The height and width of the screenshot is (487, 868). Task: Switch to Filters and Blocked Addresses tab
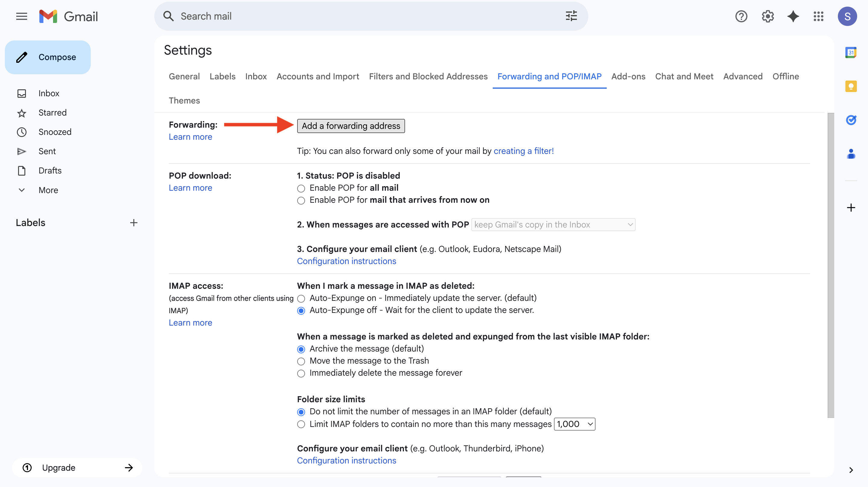tap(428, 77)
